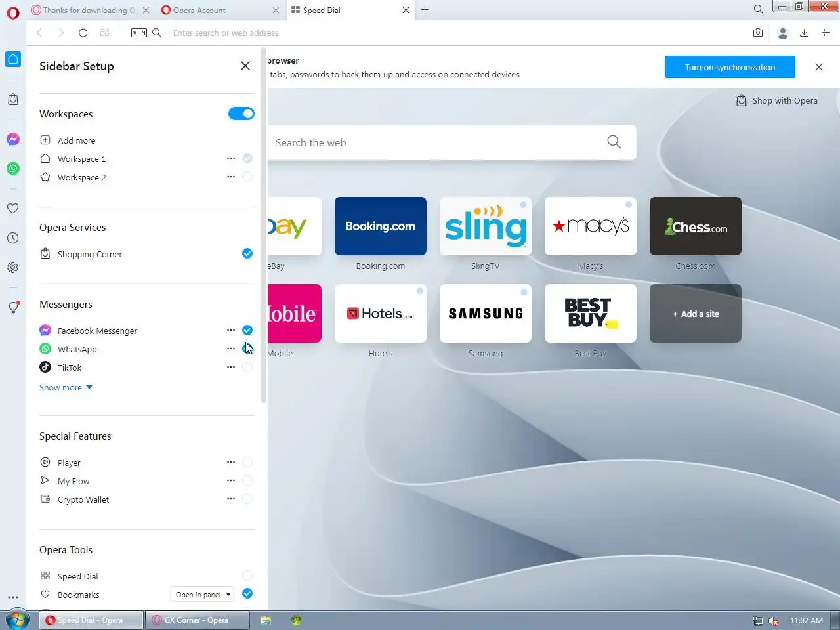Open the Opera menu logo icon

pyautogui.click(x=13, y=12)
